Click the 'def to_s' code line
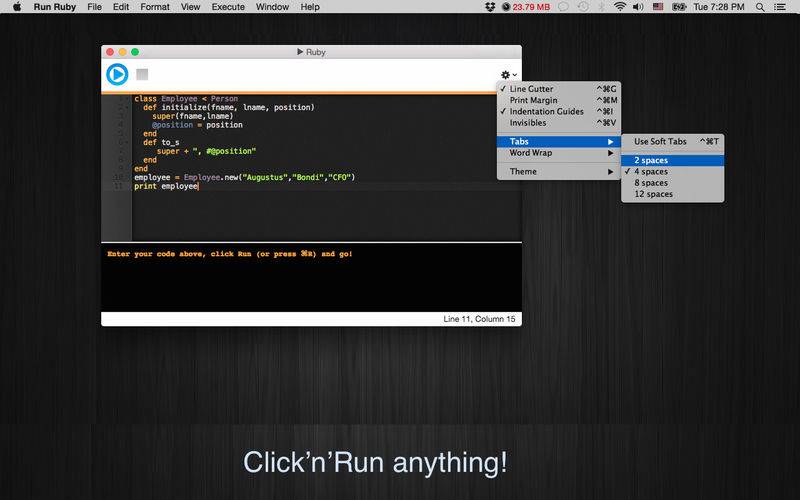 [x=161, y=142]
